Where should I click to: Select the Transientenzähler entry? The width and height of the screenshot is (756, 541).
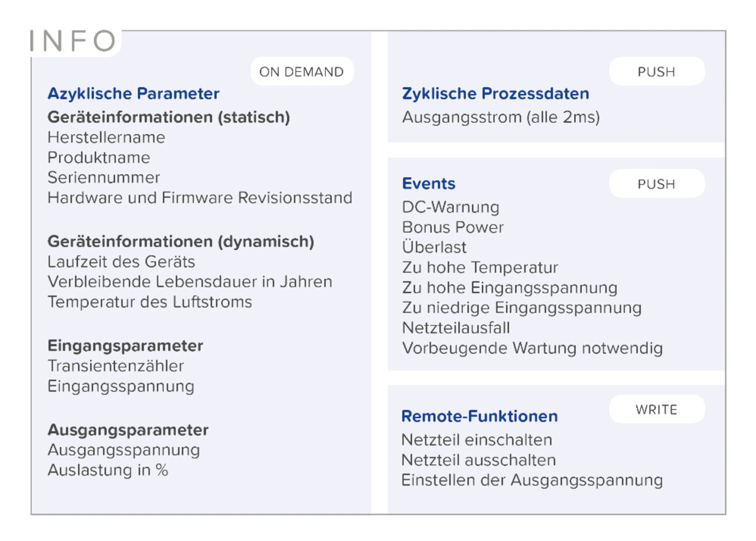tap(116, 366)
